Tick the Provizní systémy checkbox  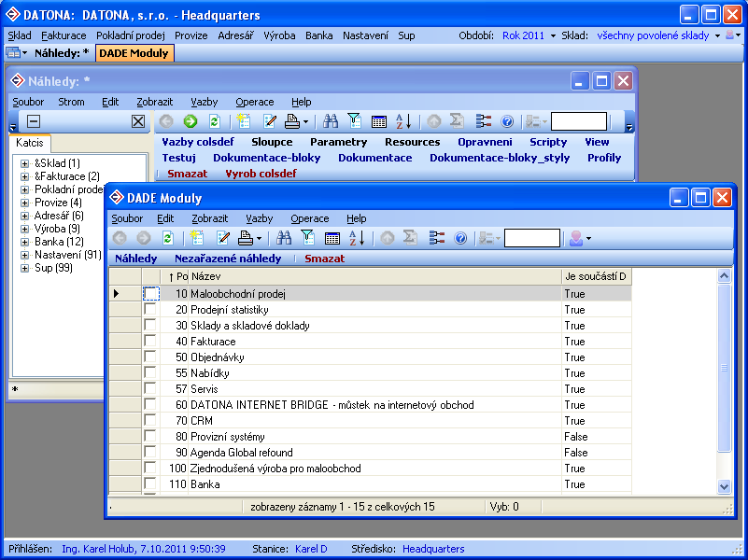[150, 436]
